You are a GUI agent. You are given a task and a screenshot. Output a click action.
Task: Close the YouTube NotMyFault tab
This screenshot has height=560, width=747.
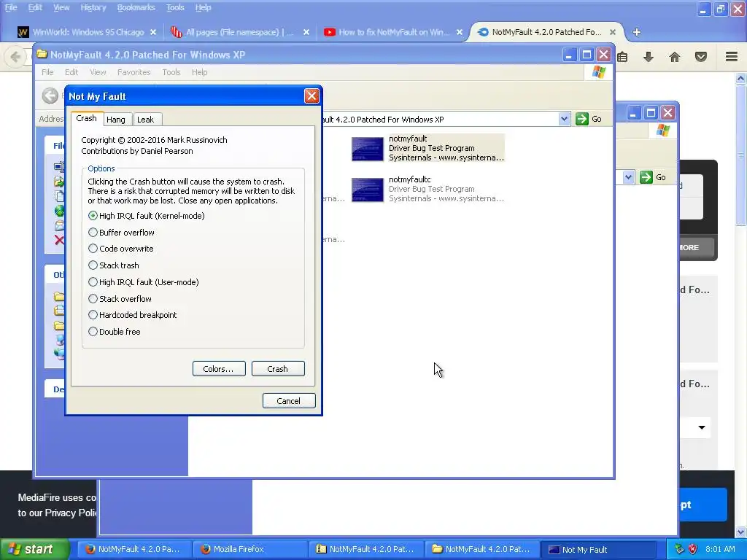[460, 32]
